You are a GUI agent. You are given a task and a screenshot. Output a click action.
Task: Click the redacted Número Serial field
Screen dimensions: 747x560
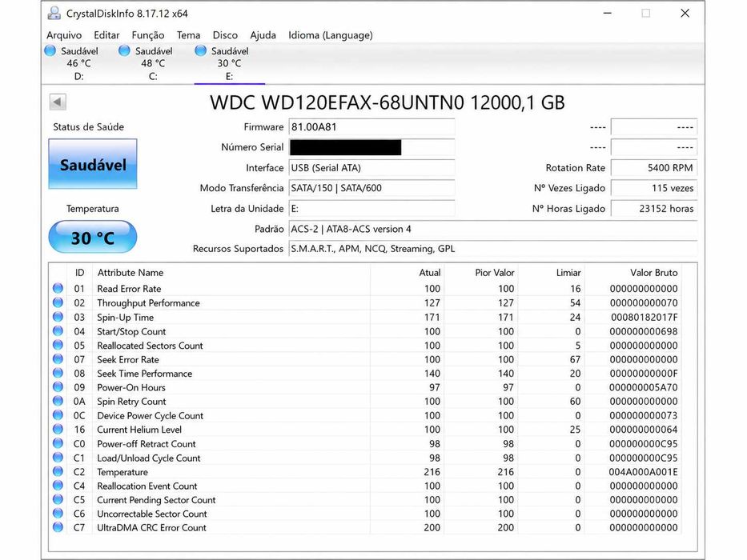371,147
